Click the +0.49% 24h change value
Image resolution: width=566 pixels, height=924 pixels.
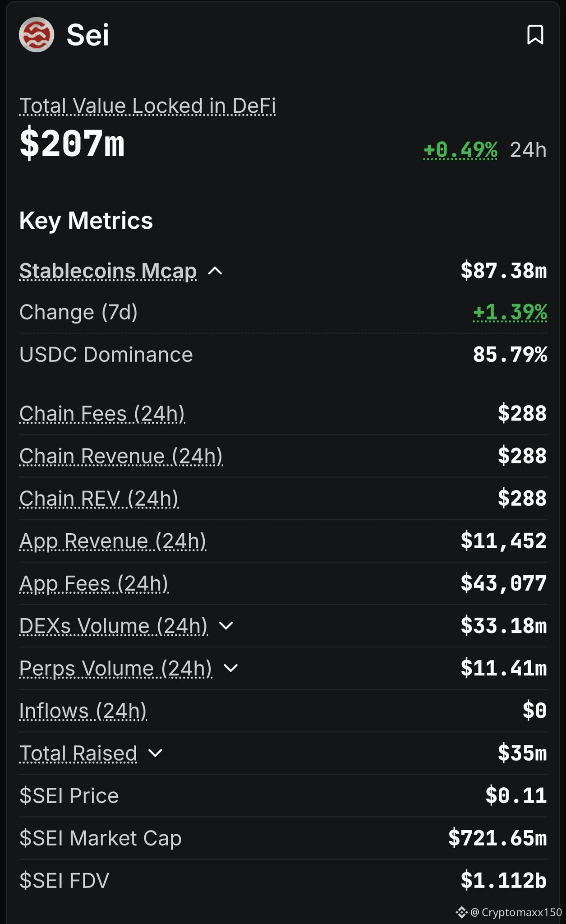[x=460, y=150]
